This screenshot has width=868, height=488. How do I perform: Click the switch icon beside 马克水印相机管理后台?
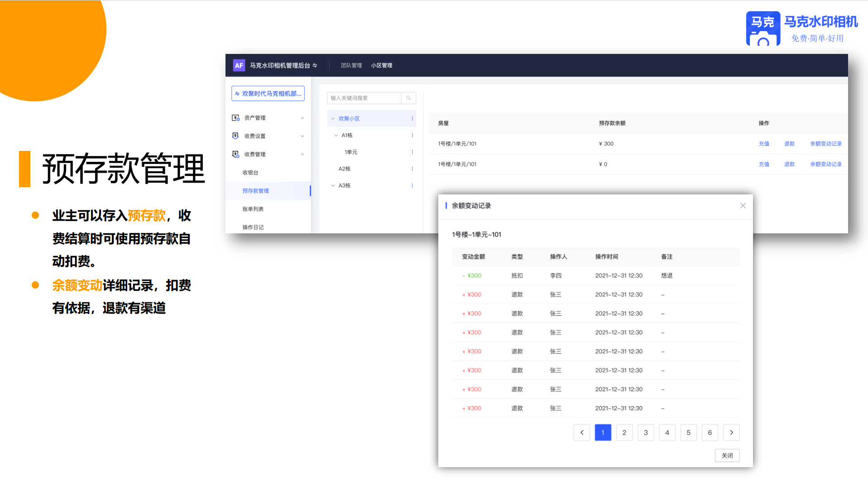tap(315, 65)
